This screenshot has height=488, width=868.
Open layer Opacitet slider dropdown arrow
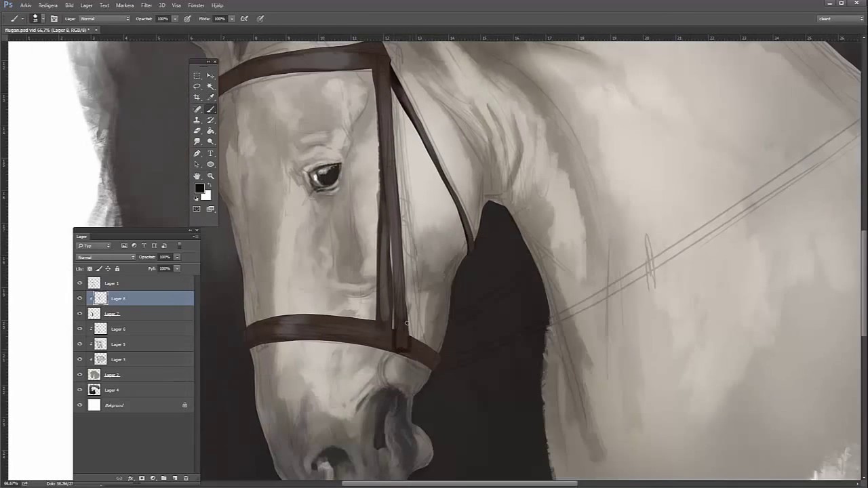[x=177, y=258]
